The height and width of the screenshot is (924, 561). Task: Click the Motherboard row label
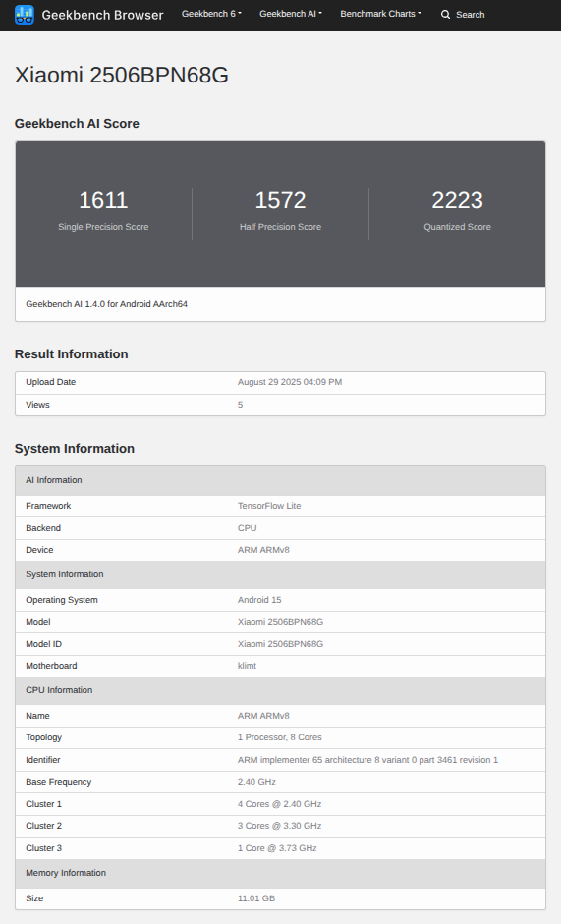pyautogui.click(x=51, y=666)
